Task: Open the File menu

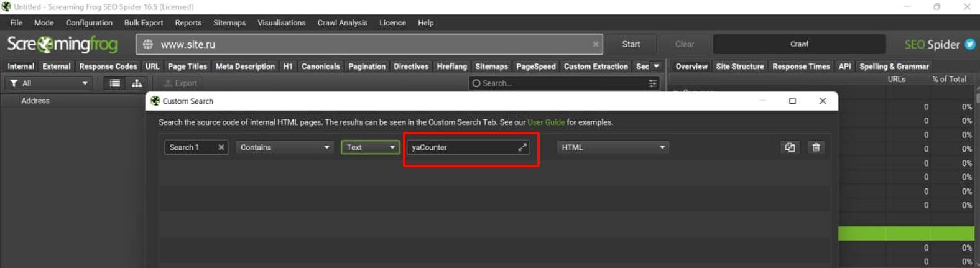Action: pyautogui.click(x=16, y=23)
